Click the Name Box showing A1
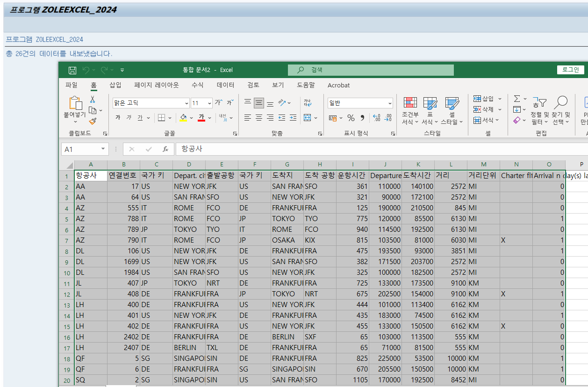 85,149
